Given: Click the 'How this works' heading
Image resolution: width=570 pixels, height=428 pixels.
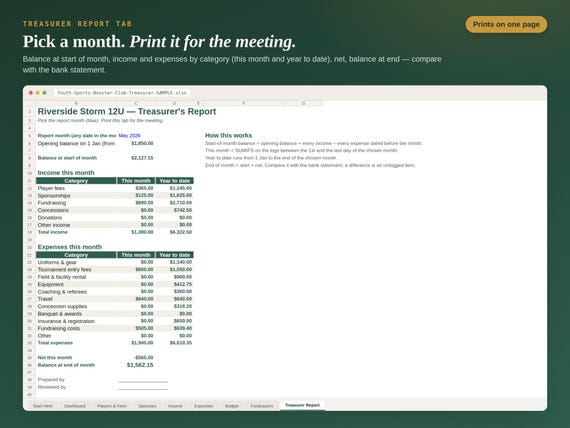Looking at the screenshot, I should [x=228, y=135].
